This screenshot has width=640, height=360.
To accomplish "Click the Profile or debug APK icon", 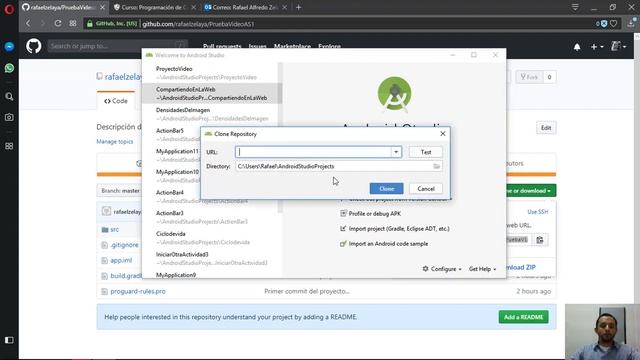I will [x=343, y=213].
